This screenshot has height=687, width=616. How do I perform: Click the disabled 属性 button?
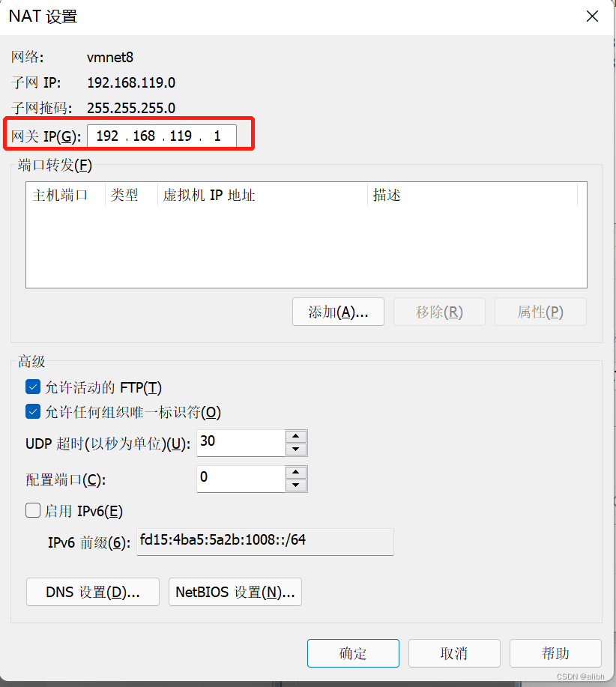pyautogui.click(x=540, y=312)
